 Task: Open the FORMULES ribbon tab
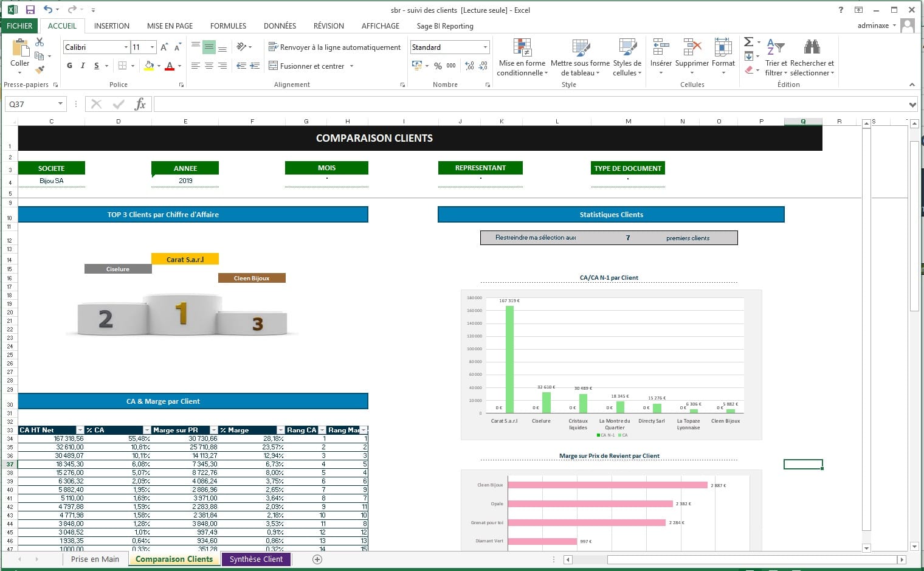tap(228, 26)
